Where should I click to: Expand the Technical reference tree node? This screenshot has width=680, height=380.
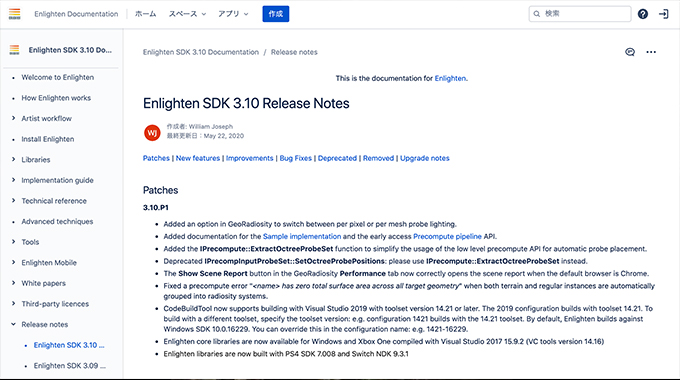(13, 200)
